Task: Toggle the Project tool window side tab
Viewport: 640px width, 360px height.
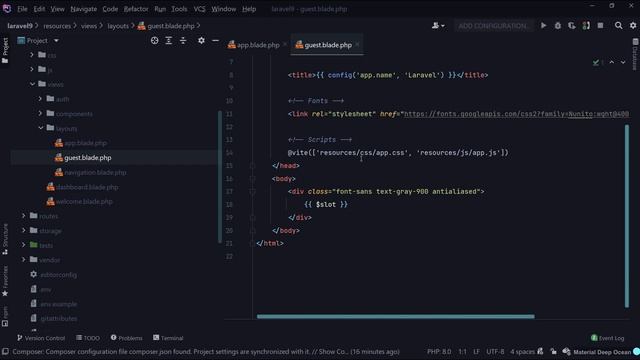Action: click(x=5, y=50)
